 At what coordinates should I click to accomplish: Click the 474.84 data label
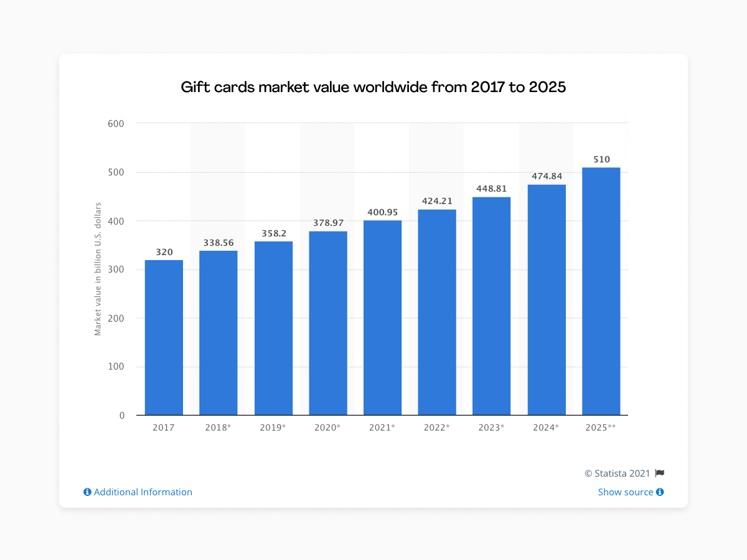(547, 177)
